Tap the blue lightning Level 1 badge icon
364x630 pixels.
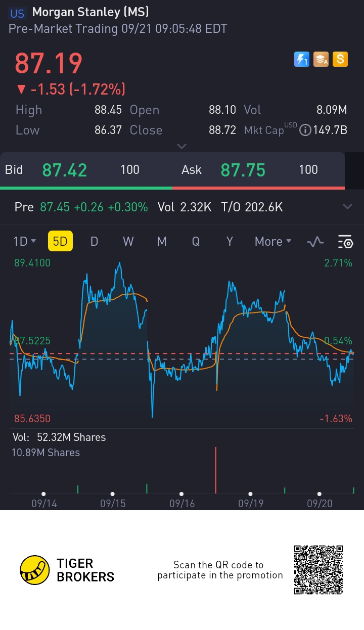[x=302, y=59]
